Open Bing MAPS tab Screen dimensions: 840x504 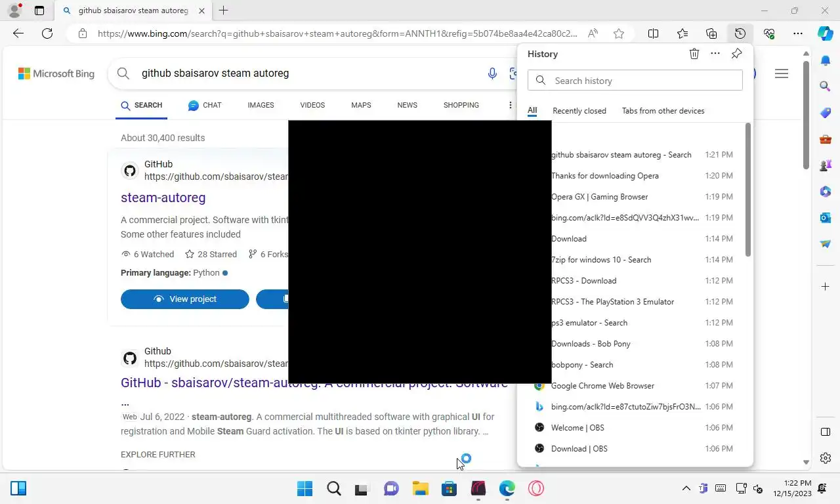[x=361, y=105]
